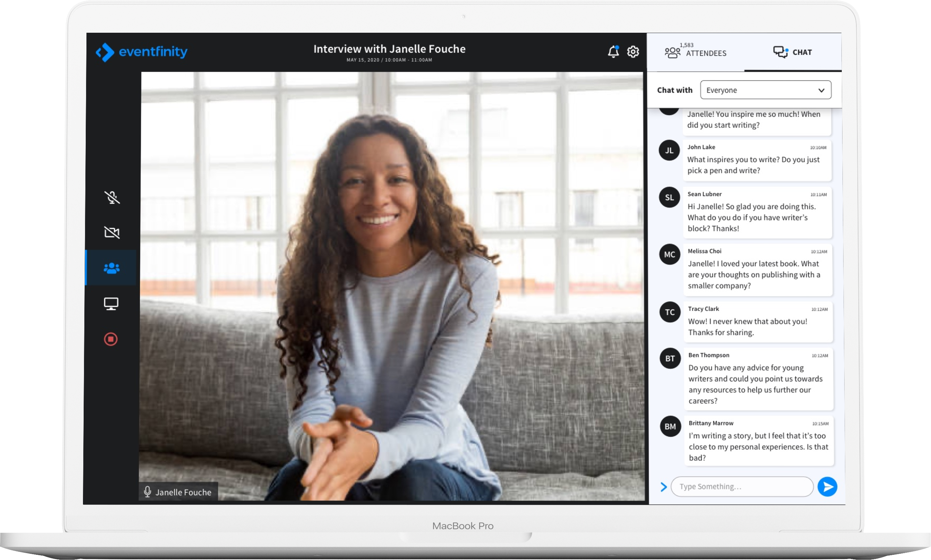The width and height of the screenshot is (931, 560).
Task: Click the name Melissa Choi in chat
Action: tap(704, 251)
